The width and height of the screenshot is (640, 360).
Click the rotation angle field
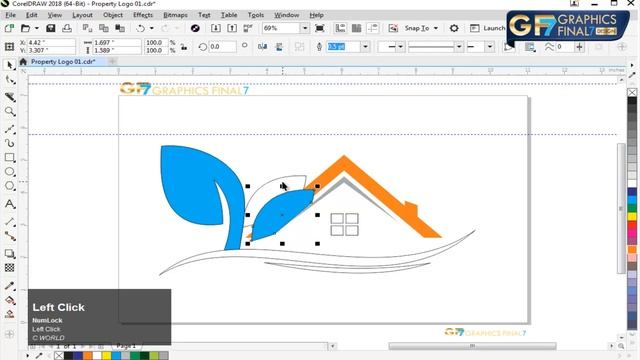click(222, 47)
